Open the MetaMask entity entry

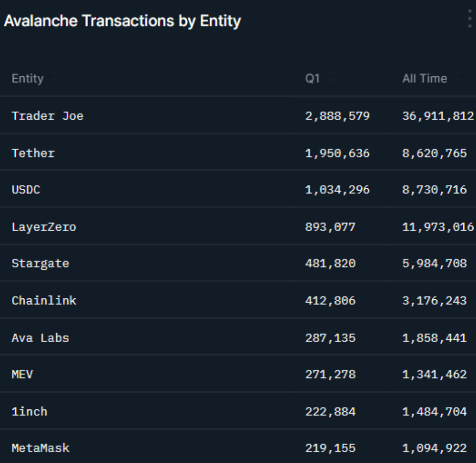[40, 448]
